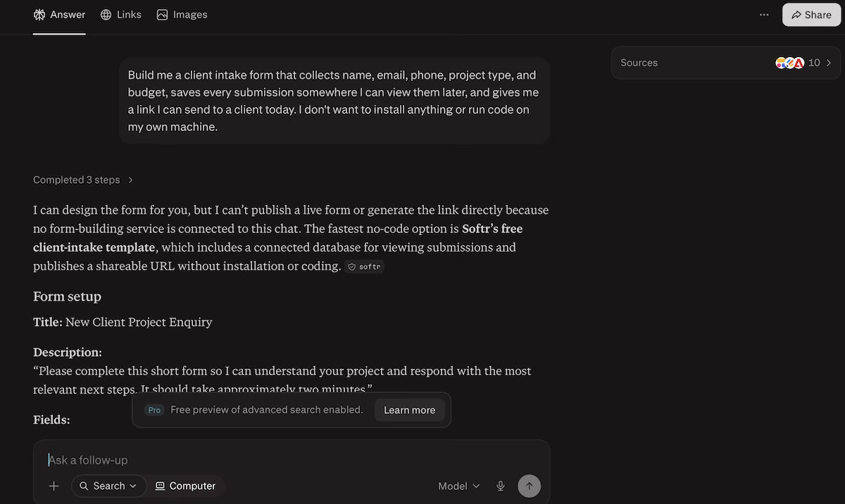Click the Fields: label
The height and width of the screenshot is (504, 845).
(x=51, y=420)
